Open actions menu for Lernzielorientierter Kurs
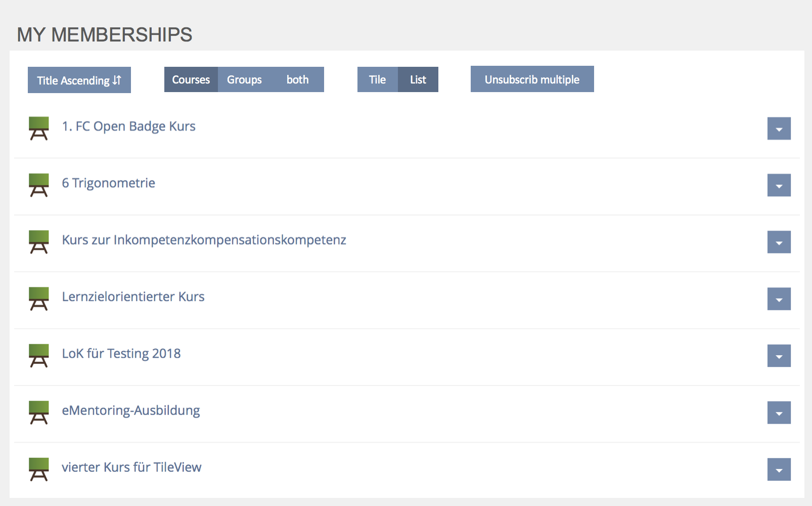 point(779,299)
